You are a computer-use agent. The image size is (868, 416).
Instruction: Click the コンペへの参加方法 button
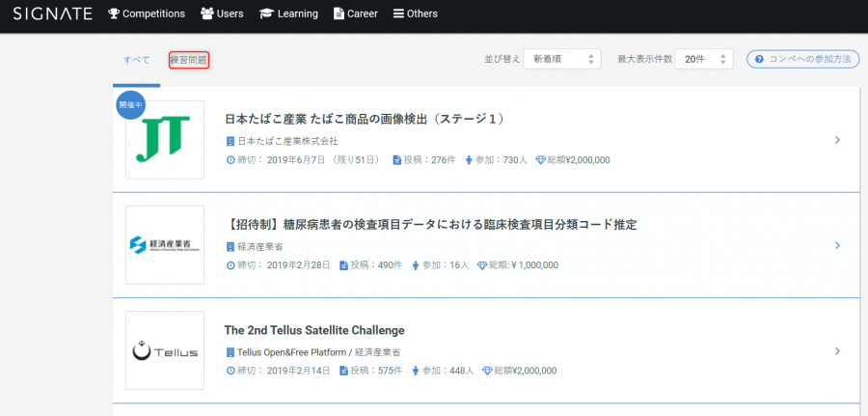(x=802, y=59)
